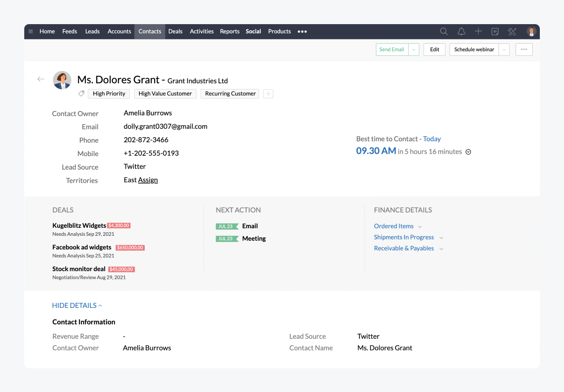Expand the Shipments In Progress section
Viewport: 564px width, 392px height.
pos(441,237)
